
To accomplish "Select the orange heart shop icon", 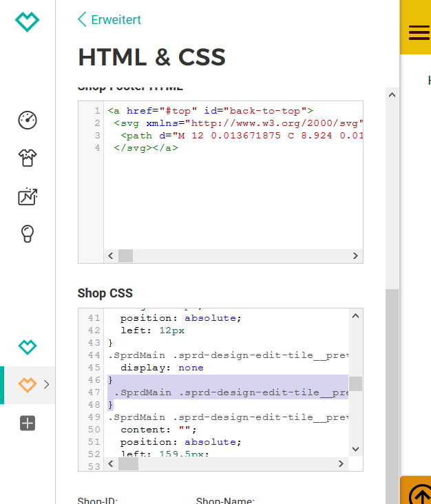I will pos(28,385).
